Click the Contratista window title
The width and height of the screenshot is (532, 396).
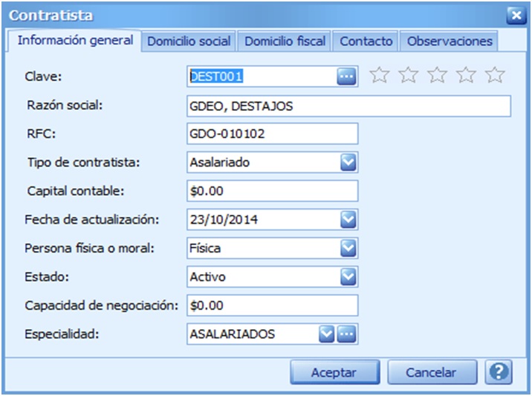51,16
